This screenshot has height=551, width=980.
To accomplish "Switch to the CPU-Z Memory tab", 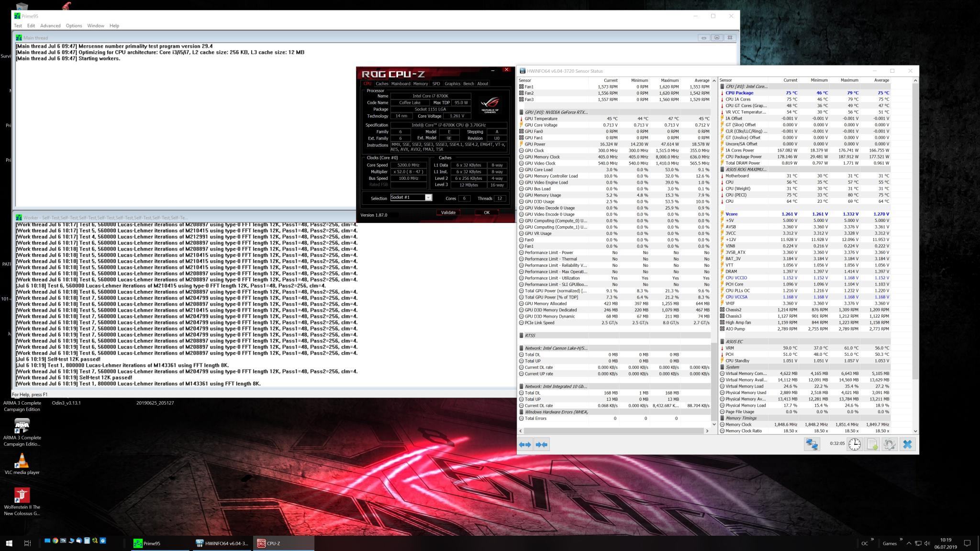I will [x=420, y=84].
